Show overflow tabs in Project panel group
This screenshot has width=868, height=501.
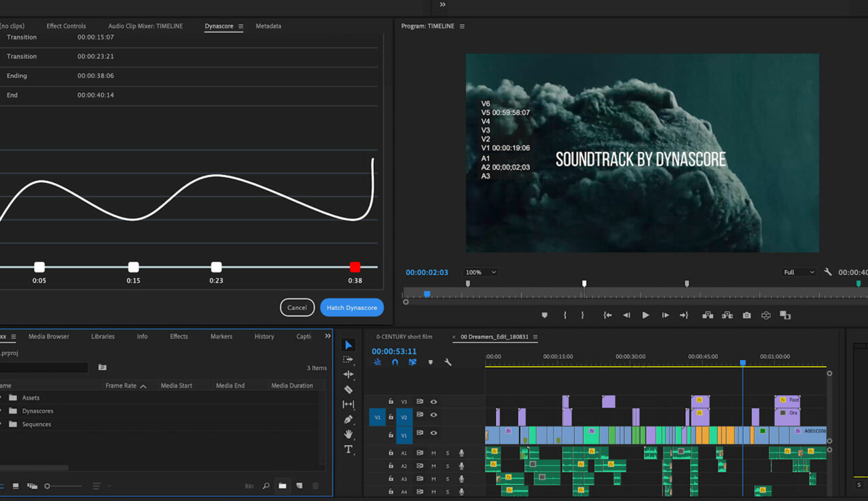pyautogui.click(x=328, y=336)
